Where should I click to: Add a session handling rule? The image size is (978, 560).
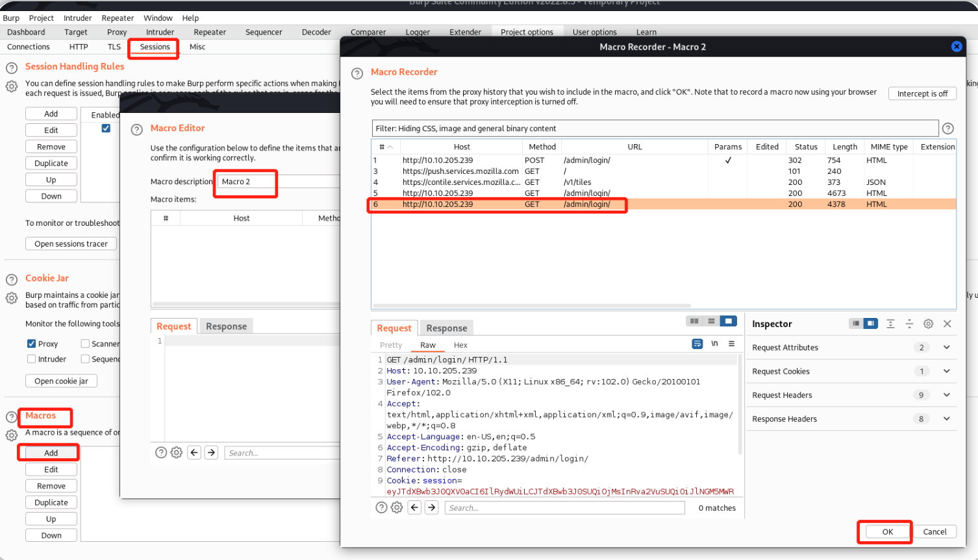point(51,114)
